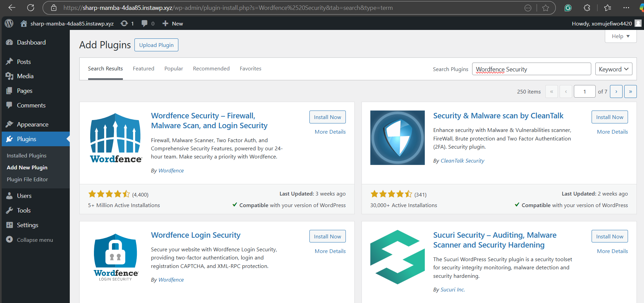
Task: Click the browser back arrow
Action: [12, 7]
